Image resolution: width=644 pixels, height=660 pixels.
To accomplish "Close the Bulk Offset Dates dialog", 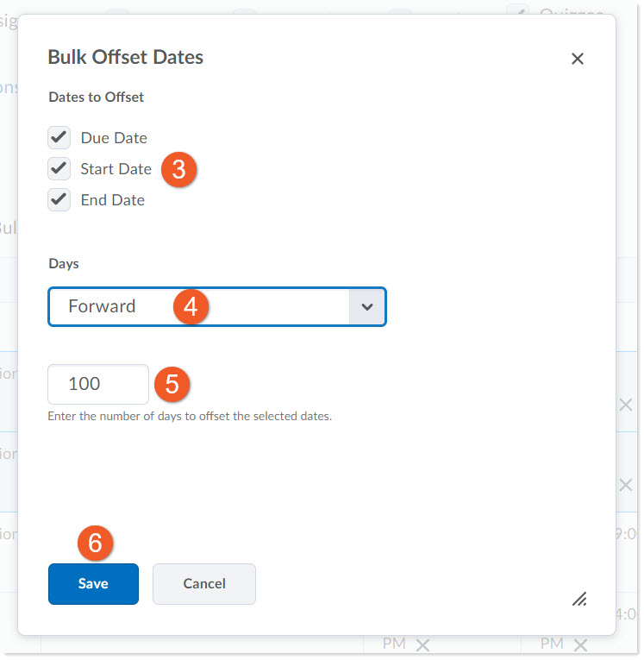I will tap(578, 59).
